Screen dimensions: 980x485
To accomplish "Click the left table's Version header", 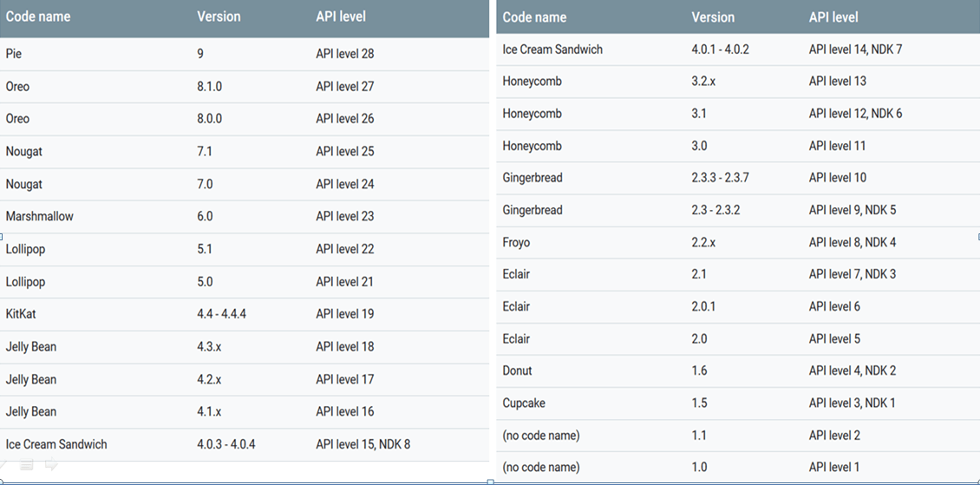I will [219, 16].
